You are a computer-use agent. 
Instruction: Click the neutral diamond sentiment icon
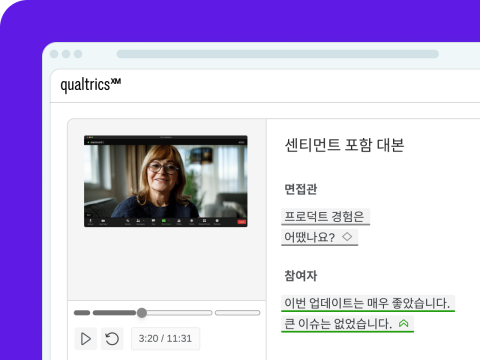[x=347, y=237]
